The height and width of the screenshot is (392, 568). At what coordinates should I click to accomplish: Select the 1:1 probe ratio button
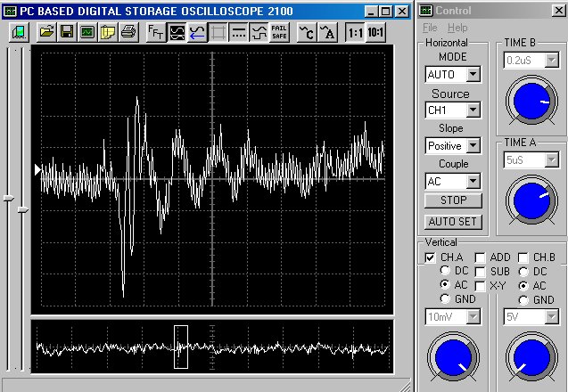354,32
